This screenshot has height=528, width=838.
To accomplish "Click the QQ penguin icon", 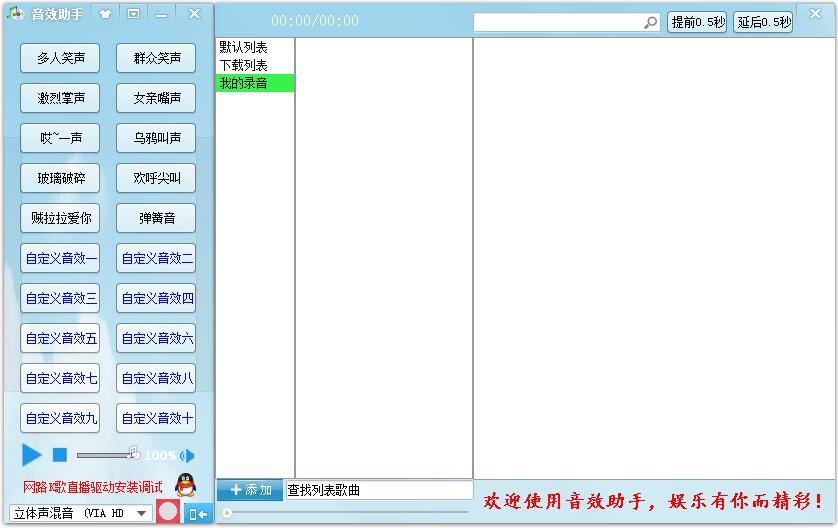I will [x=185, y=485].
